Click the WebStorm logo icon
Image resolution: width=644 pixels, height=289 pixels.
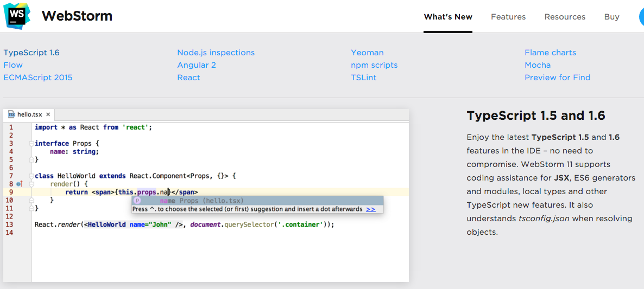click(17, 16)
